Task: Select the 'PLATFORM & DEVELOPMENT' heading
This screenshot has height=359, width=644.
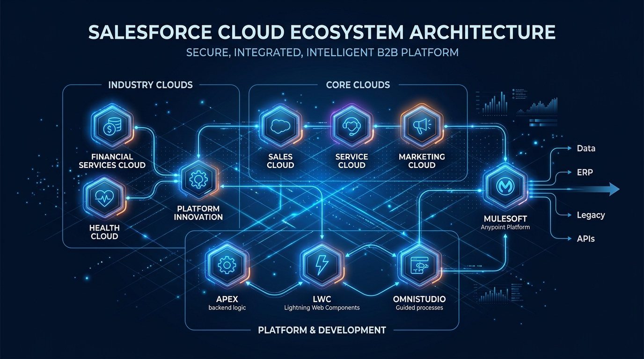Action: point(322,330)
